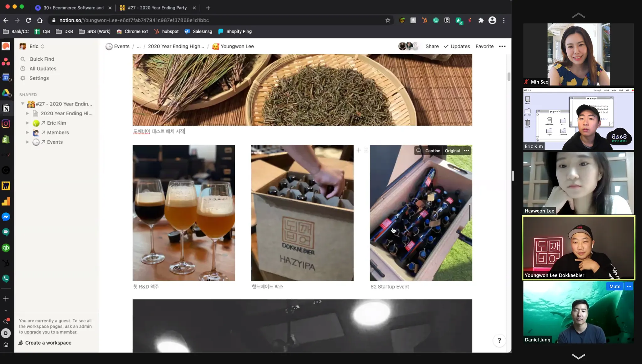Open the page options three-dot menu

coord(502,46)
